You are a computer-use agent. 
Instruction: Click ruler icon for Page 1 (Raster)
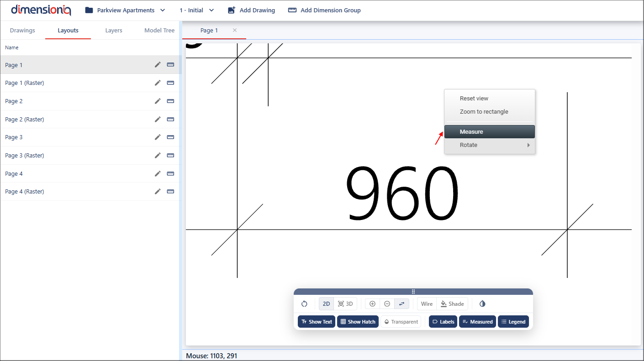tap(170, 83)
